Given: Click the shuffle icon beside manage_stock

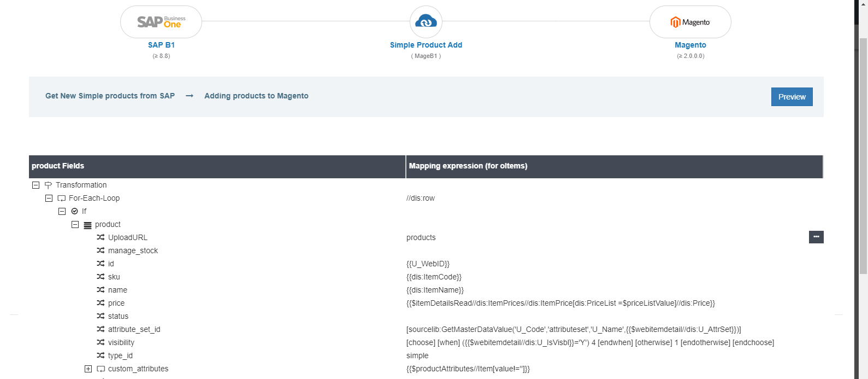Looking at the screenshot, I should pos(101,250).
